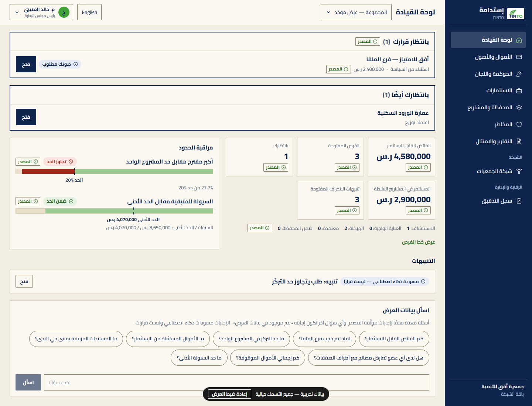Click the briefcase icon for الاستثمارات

click(519, 91)
